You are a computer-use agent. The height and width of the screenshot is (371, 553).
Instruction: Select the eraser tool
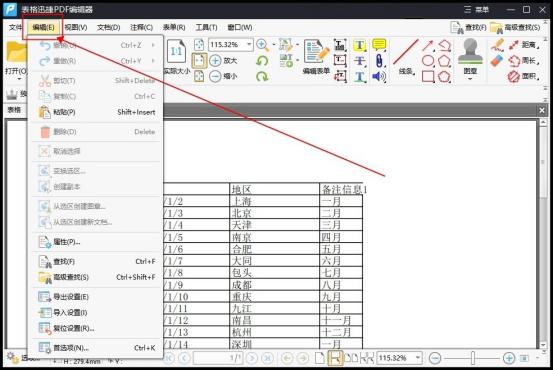tap(497, 61)
